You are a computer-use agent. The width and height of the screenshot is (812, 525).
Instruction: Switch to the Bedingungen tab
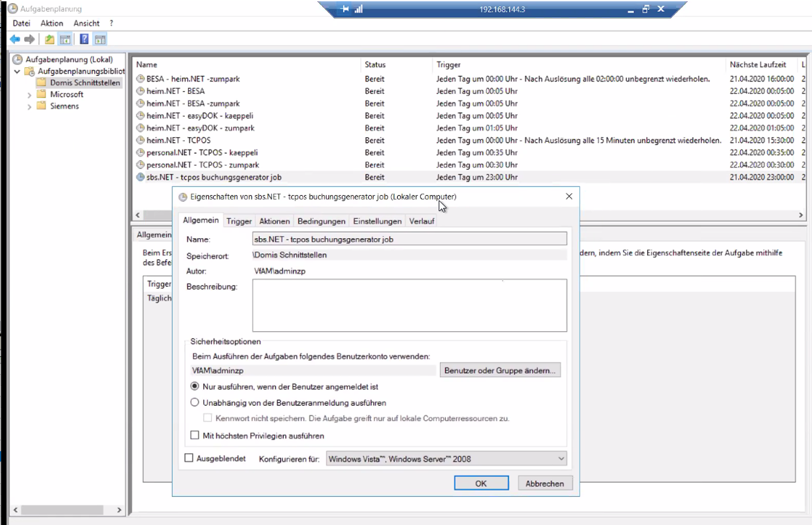pyautogui.click(x=321, y=222)
